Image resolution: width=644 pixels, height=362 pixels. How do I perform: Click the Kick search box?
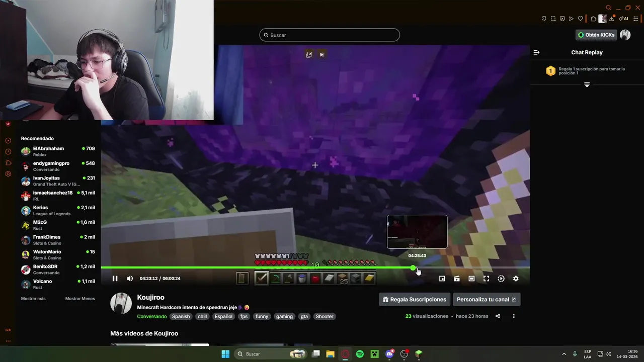coord(330,35)
